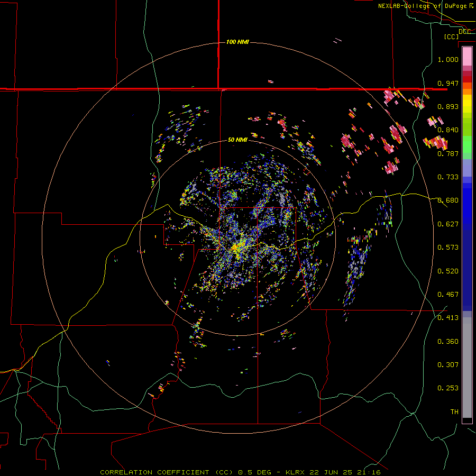
Task: Click the [CC] legend heading
Action: [452, 36]
